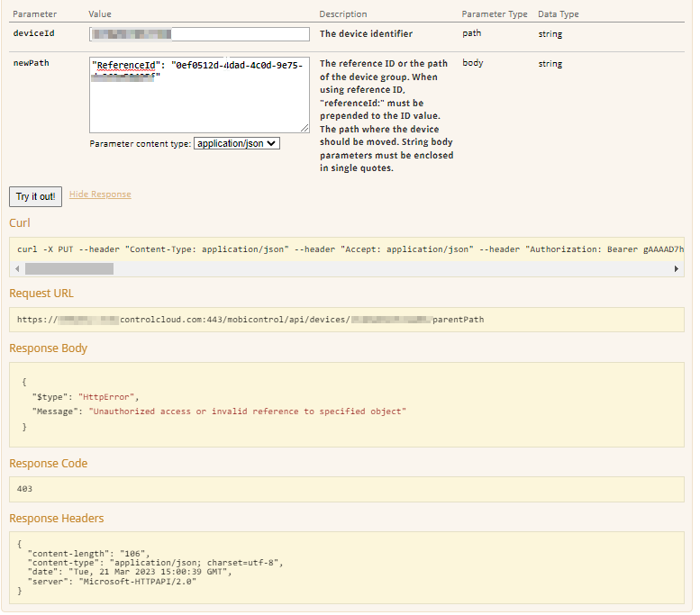The width and height of the screenshot is (700, 615).
Task: Click the Description column header
Action: click(x=343, y=14)
